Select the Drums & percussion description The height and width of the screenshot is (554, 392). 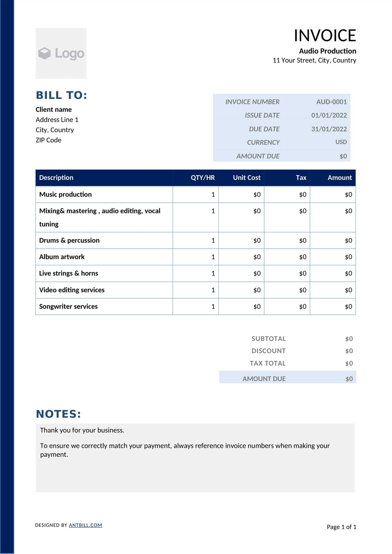point(69,241)
